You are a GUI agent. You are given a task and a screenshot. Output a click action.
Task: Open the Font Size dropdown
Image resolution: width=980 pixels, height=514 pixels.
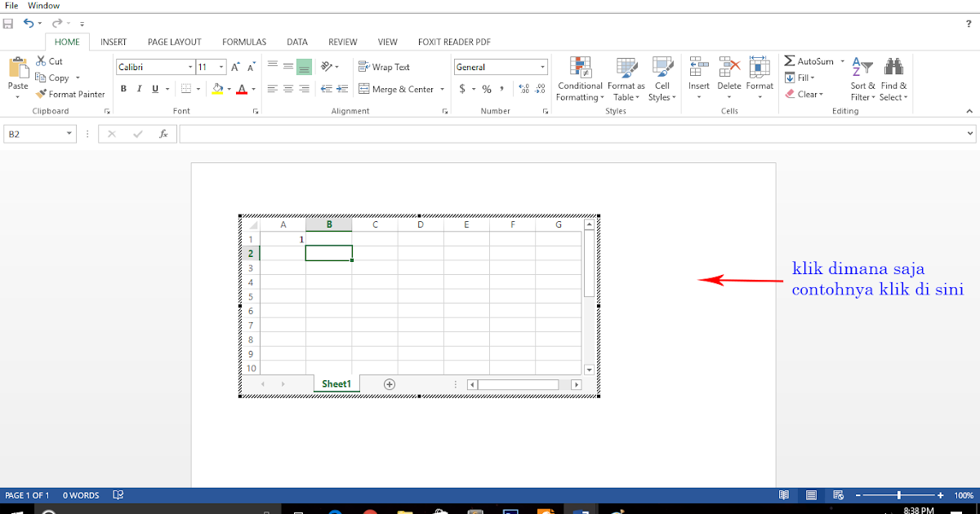(211, 66)
